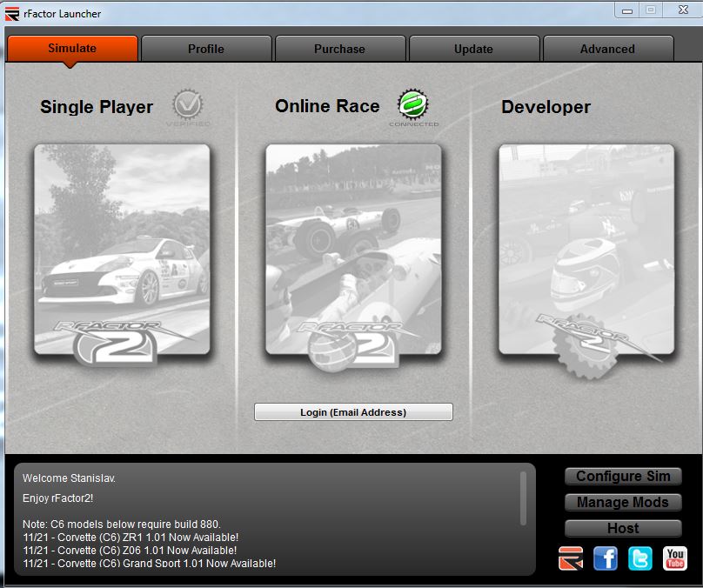Click the rFactor logo in title bar
The width and height of the screenshot is (703, 588).
(12, 13)
